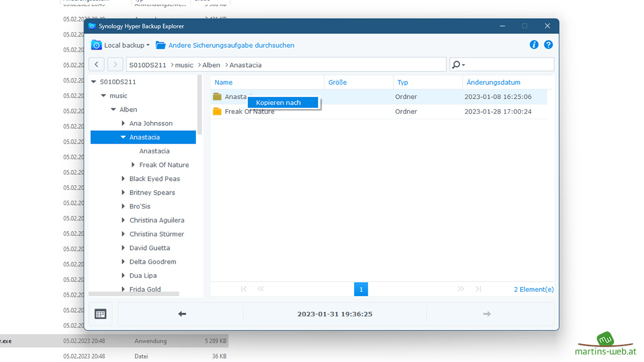Viewport: 644px width, 362px height.
Task: Click the folder icon beside Andere Sicherungsaufgabe
Action: pos(160,45)
